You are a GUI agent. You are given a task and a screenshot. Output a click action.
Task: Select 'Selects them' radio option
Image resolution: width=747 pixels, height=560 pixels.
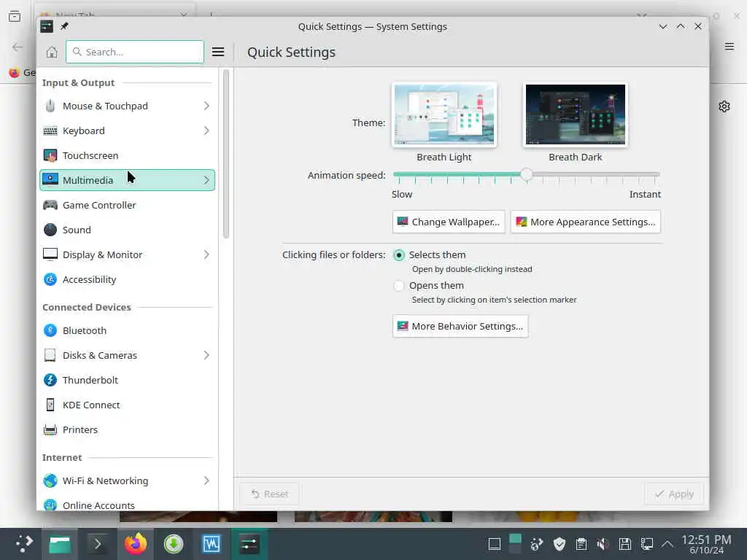tap(399, 254)
